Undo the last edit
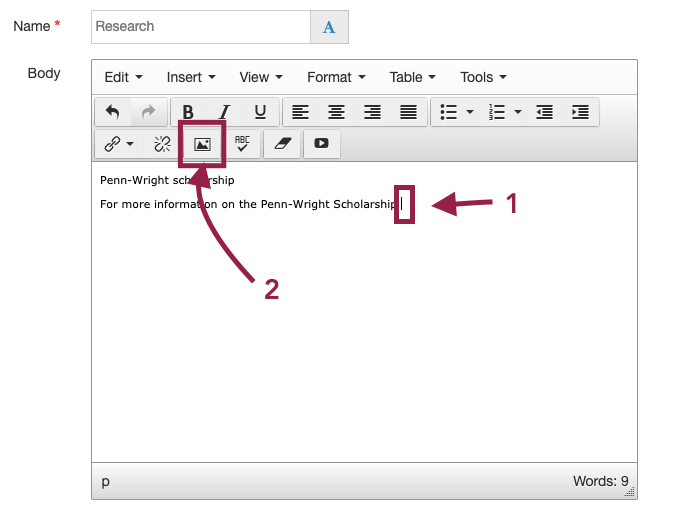The image size is (682, 531). 112,112
